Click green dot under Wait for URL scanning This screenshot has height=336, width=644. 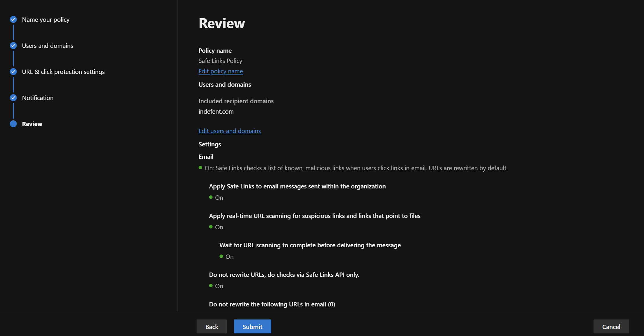[221, 257]
